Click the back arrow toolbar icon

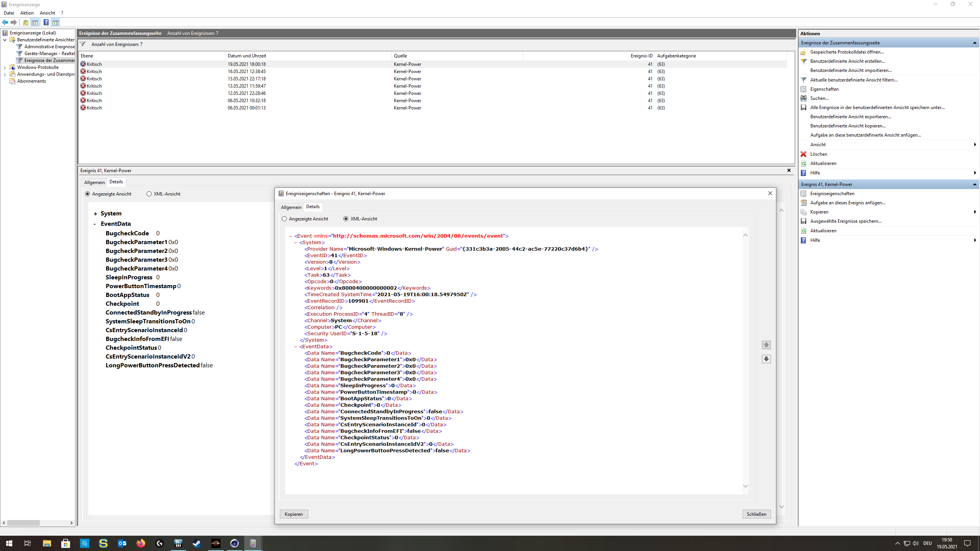5,22
